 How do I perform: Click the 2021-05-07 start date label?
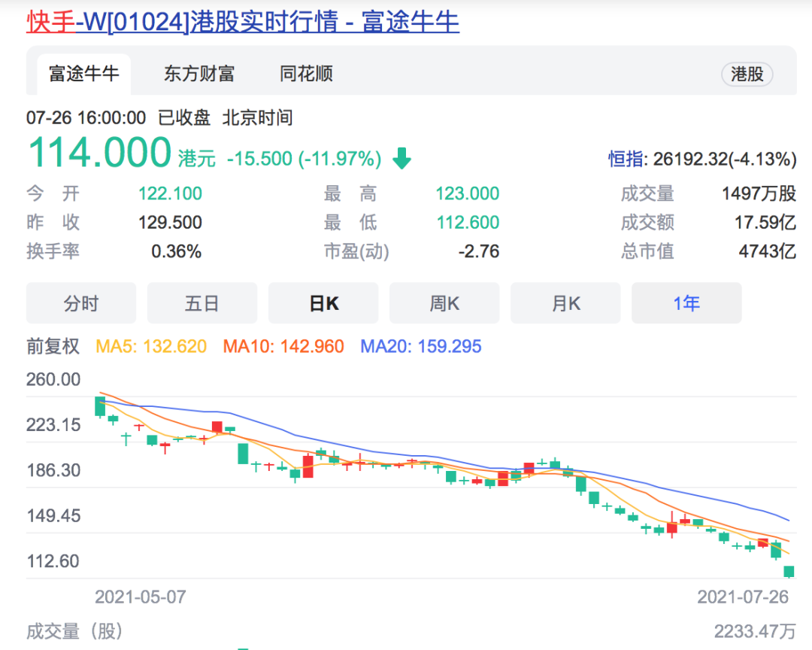(141, 597)
